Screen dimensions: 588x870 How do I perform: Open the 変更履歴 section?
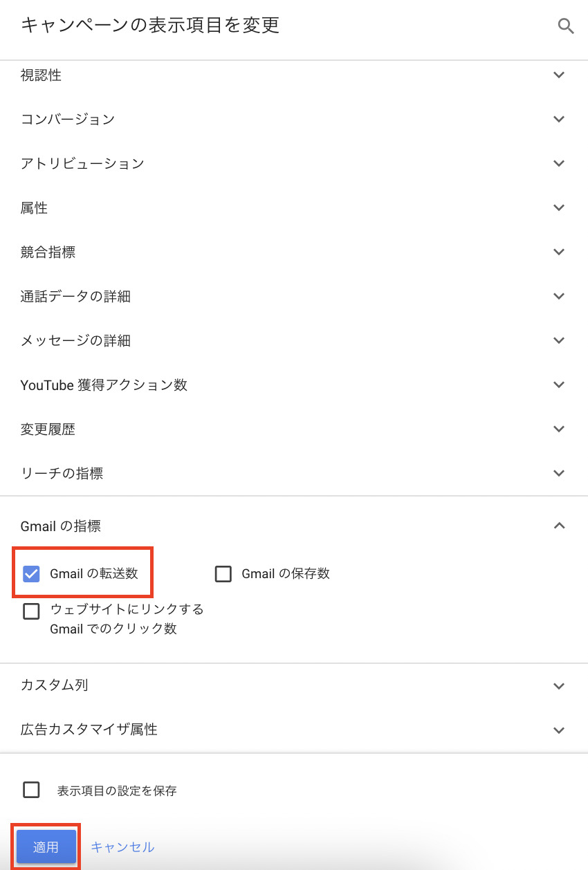coord(560,429)
